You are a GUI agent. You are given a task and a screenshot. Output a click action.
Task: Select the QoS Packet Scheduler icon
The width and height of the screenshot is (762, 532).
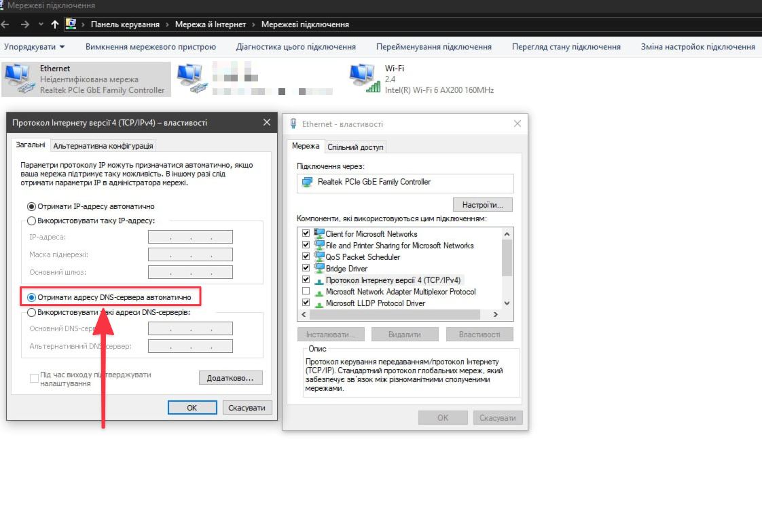[319, 257]
